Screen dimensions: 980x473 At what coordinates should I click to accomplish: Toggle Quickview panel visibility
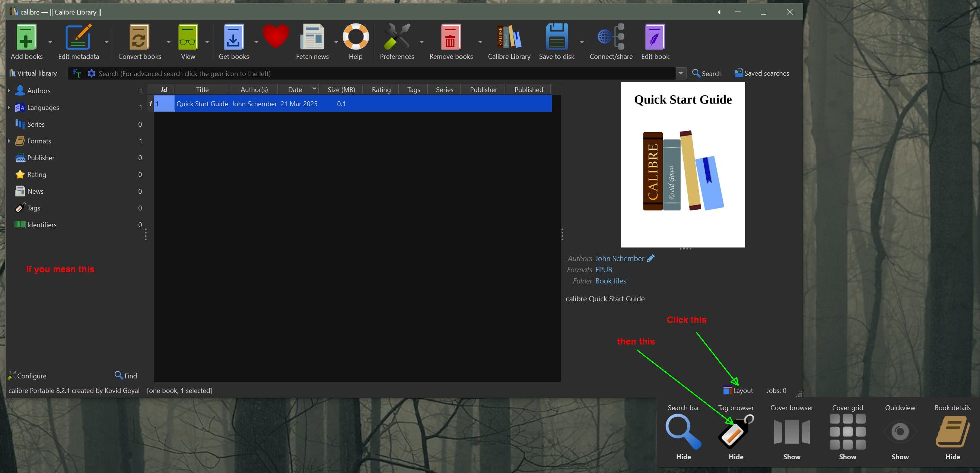(900, 432)
